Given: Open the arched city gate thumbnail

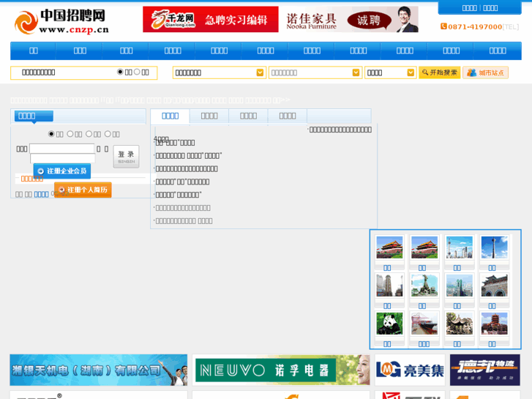Looking at the screenshot, I should coord(495,286).
